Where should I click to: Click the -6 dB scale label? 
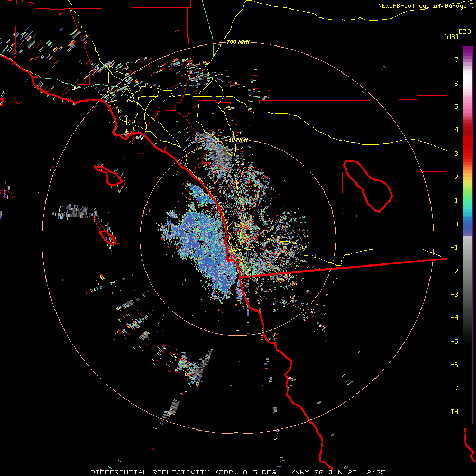point(454,365)
